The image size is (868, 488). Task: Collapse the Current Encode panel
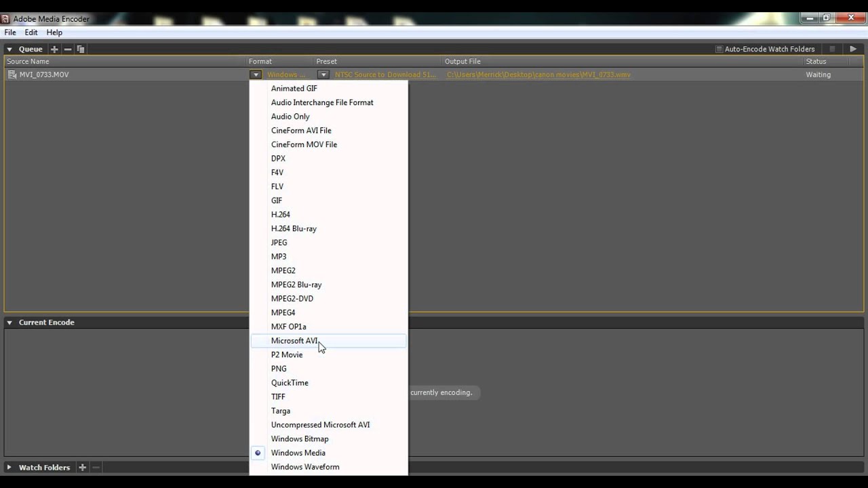pos(9,323)
